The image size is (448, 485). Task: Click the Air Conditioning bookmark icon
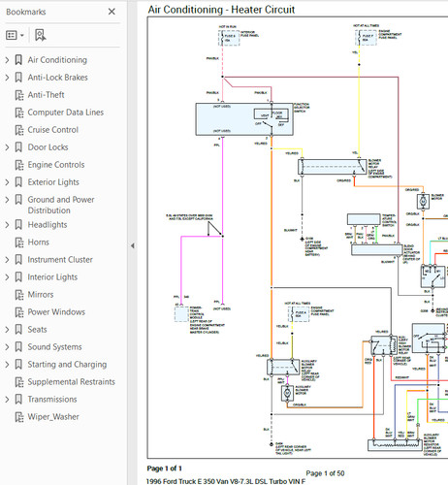coord(18,60)
